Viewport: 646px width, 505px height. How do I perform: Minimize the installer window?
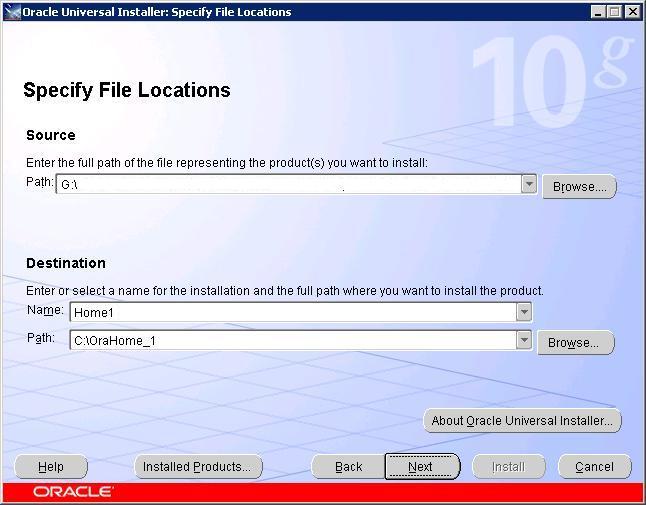[597, 12]
